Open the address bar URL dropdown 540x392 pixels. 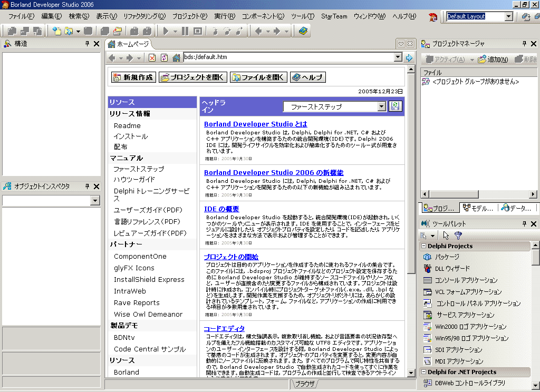pyautogui.click(x=398, y=57)
